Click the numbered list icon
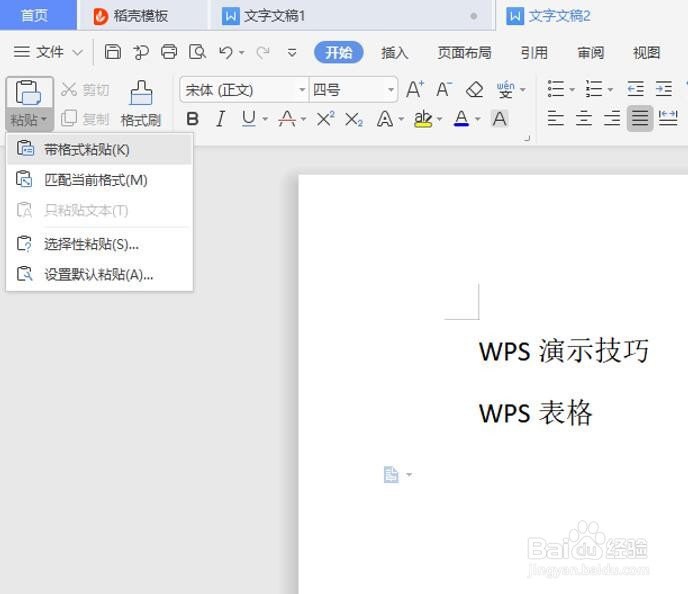Viewport: 688px width, 594px height. 594,89
